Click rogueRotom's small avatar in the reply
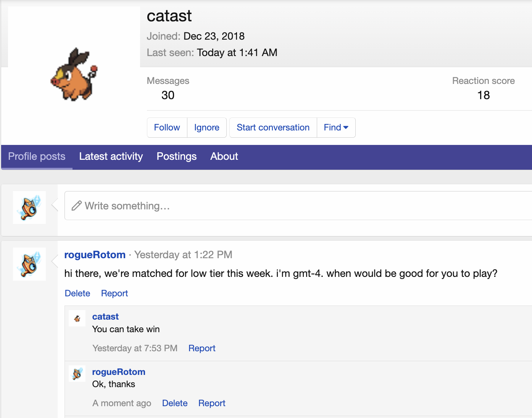The height and width of the screenshot is (418, 532). (77, 373)
